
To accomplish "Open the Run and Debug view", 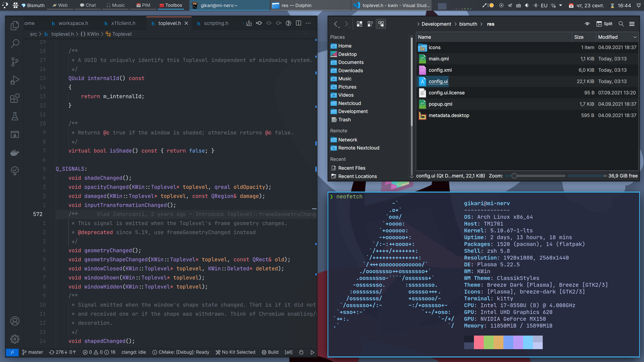I will (15, 80).
